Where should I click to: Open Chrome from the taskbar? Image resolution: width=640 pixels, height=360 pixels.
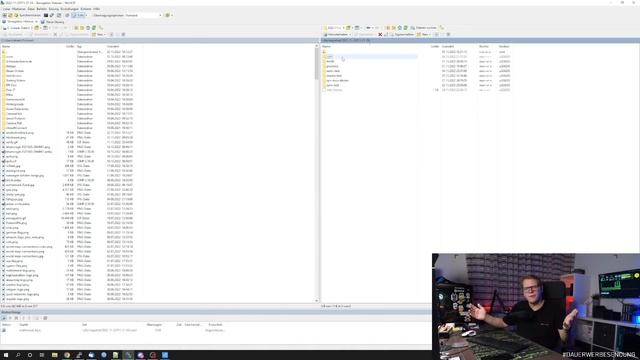click(x=67, y=355)
